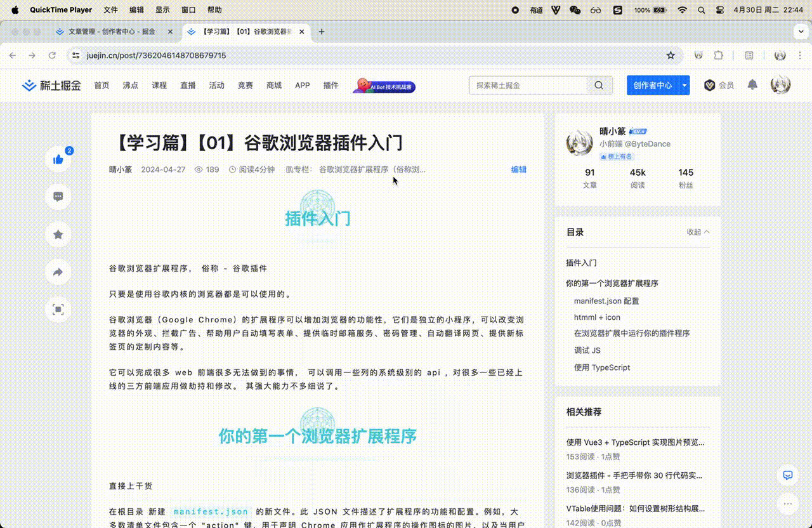Image resolution: width=812 pixels, height=528 pixels.
Task: Open the 帮助 menu
Action: point(214,10)
